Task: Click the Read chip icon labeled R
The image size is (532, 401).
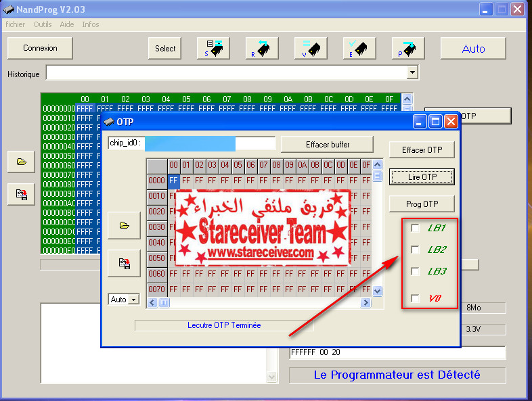Action: 262,48
